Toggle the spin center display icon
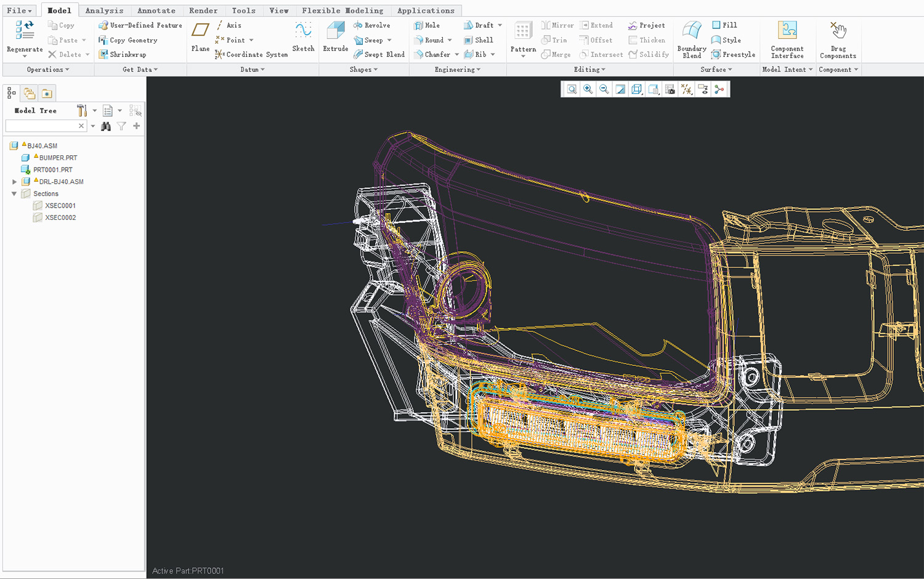The width and height of the screenshot is (924, 579). [719, 89]
